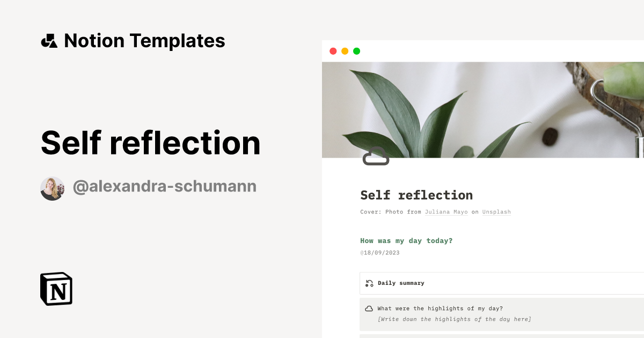644x338 pixels.
Task: Click the highlights placeholder text to write
Action: click(454, 319)
